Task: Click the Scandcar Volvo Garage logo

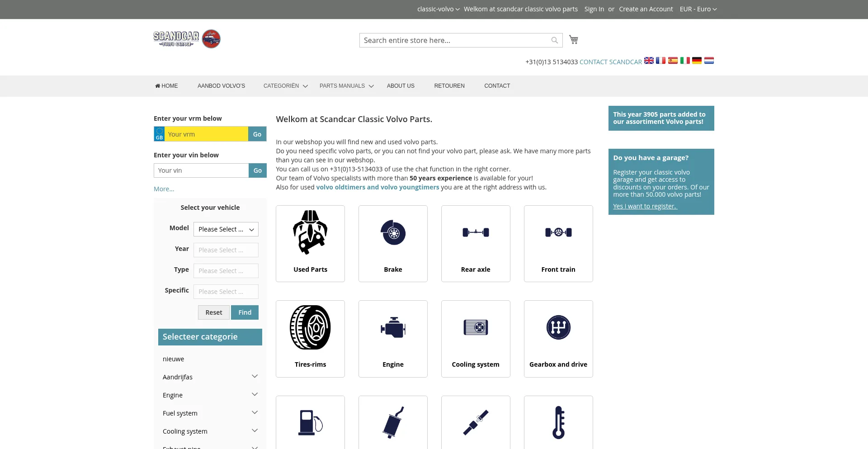Action: [x=187, y=39]
